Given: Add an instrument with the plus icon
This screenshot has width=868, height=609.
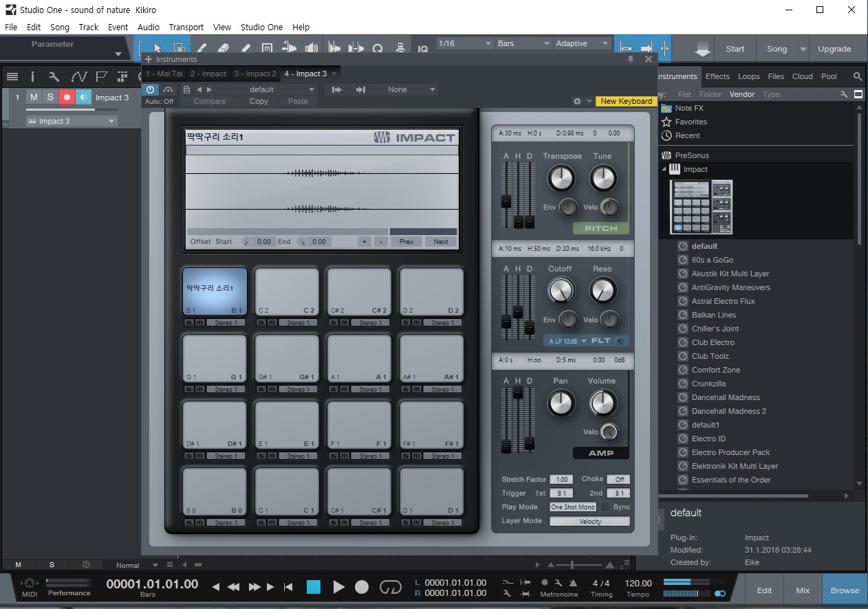Looking at the screenshot, I should tap(149, 59).
